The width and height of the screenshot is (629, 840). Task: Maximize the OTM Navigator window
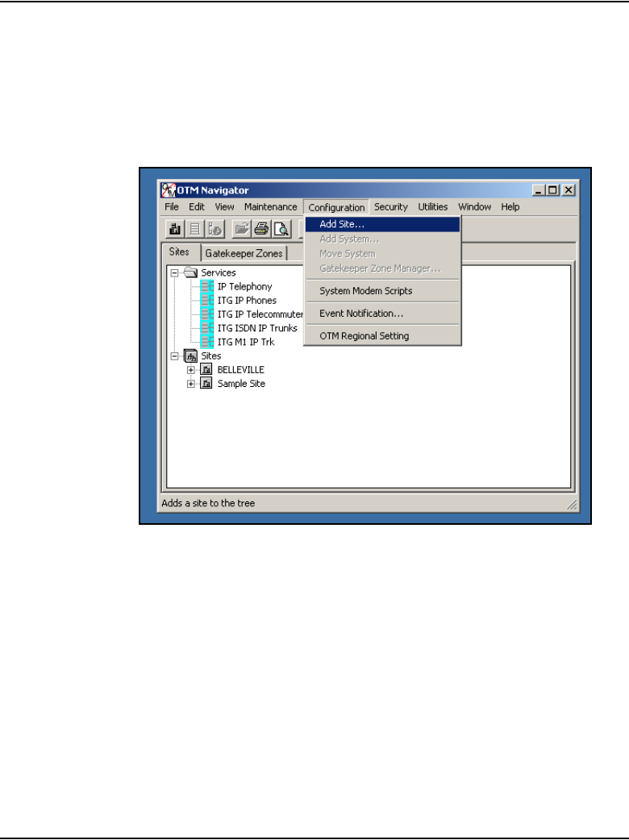pyautogui.click(x=552, y=190)
